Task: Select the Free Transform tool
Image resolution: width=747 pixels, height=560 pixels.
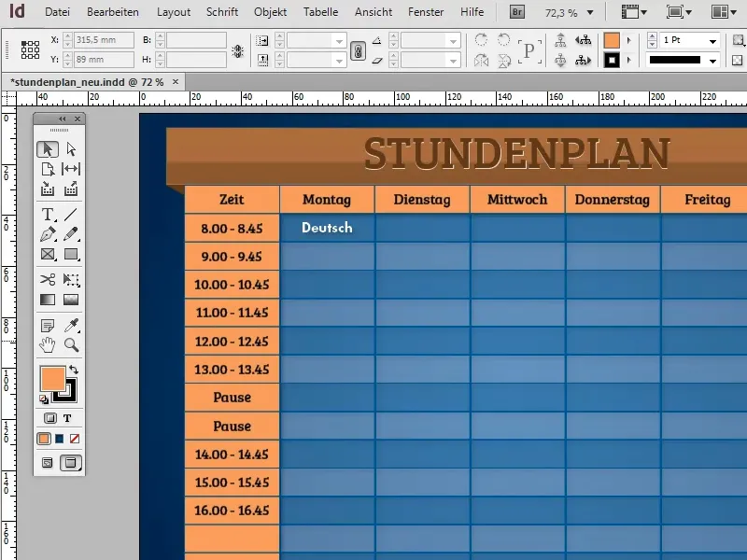Action: tap(71, 279)
